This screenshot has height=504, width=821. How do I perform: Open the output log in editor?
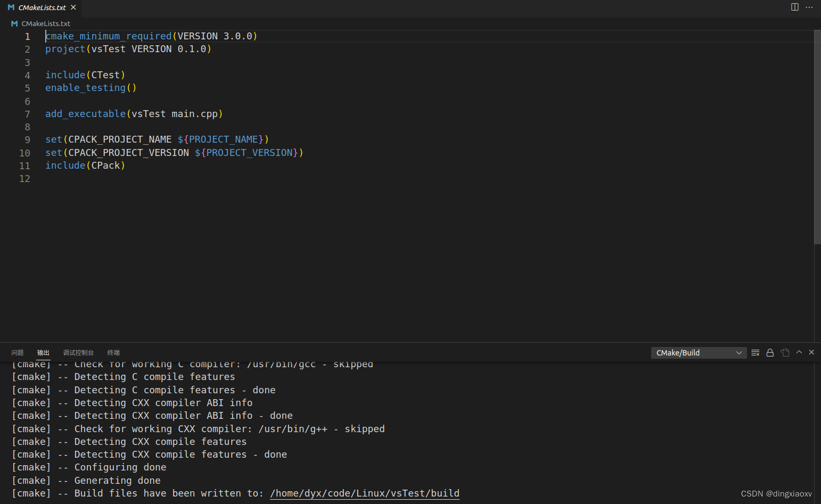pos(785,352)
